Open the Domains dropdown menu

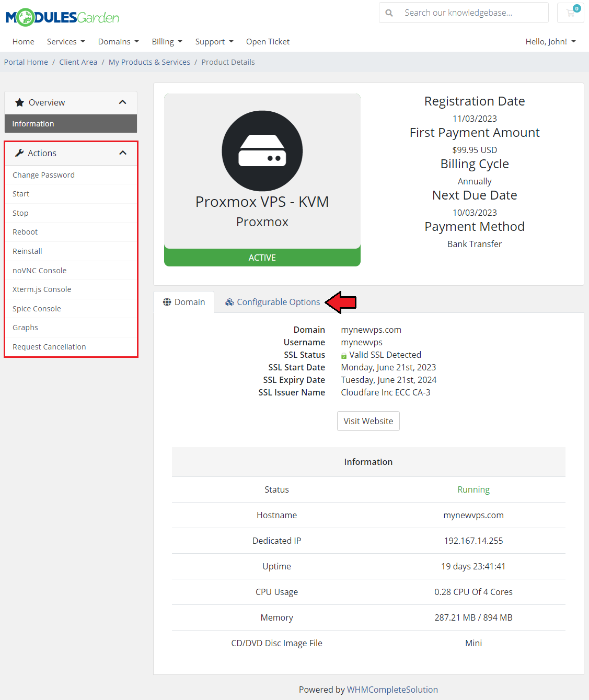(119, 42)
